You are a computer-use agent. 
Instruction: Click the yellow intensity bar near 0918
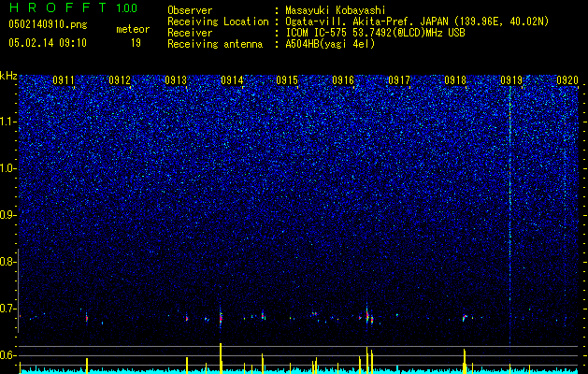tap(465, 361)
